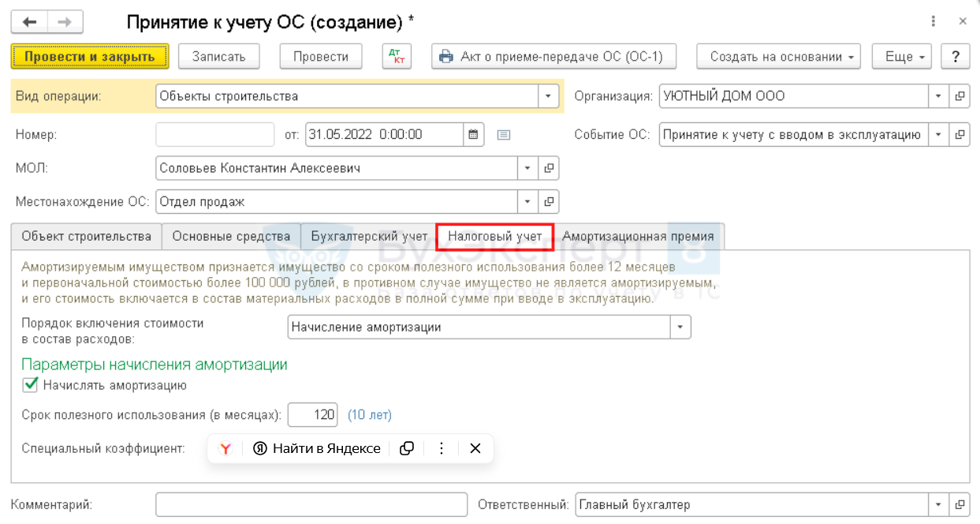This screenshot has width=980, height=524.
Task: Click the forward navigation arrow
Action: [65, 22]
